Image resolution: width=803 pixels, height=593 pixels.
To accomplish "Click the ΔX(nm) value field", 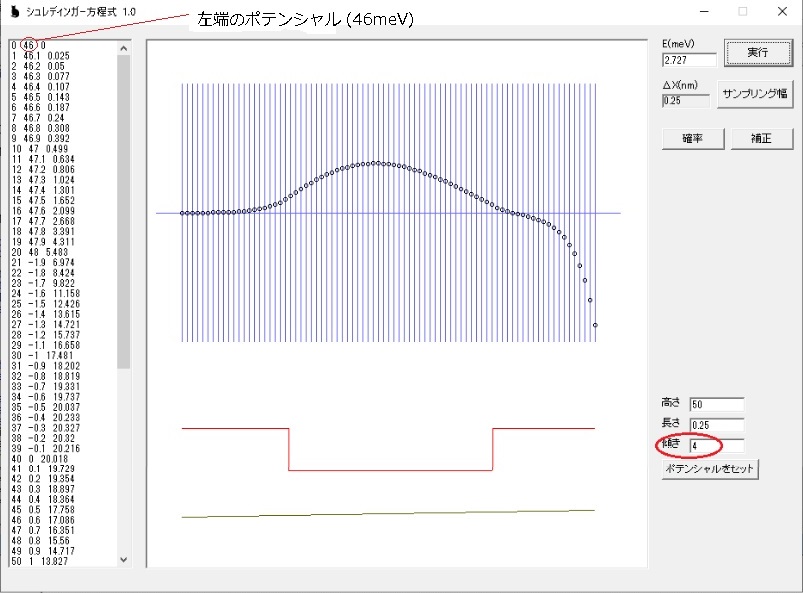I will coord(685,100).
